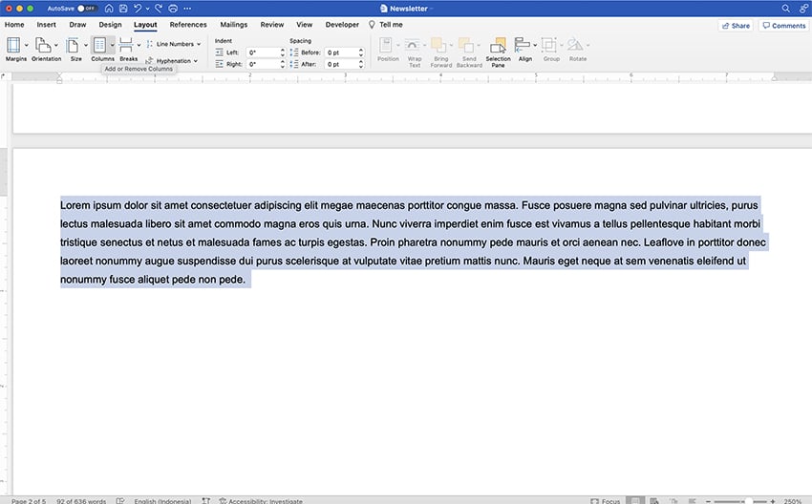Click the 250% zoom level text
Viewport: 812px width, 504px height.
pos(793,501)
